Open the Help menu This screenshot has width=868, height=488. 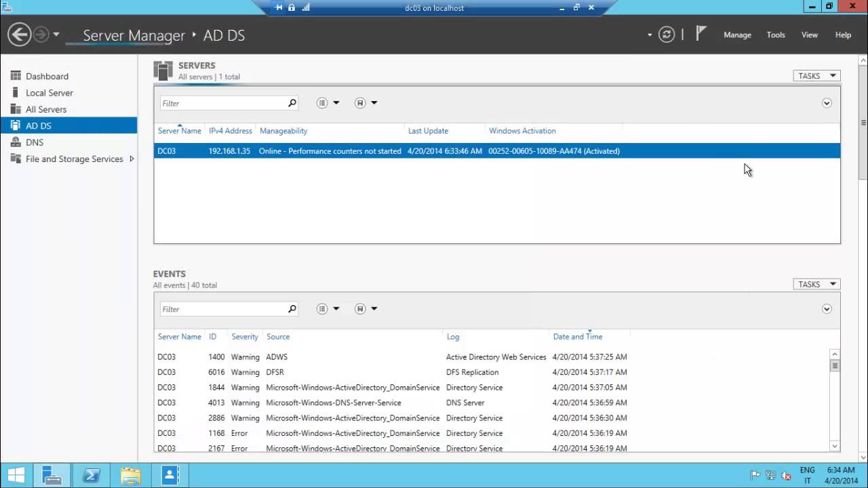[843, 35]
